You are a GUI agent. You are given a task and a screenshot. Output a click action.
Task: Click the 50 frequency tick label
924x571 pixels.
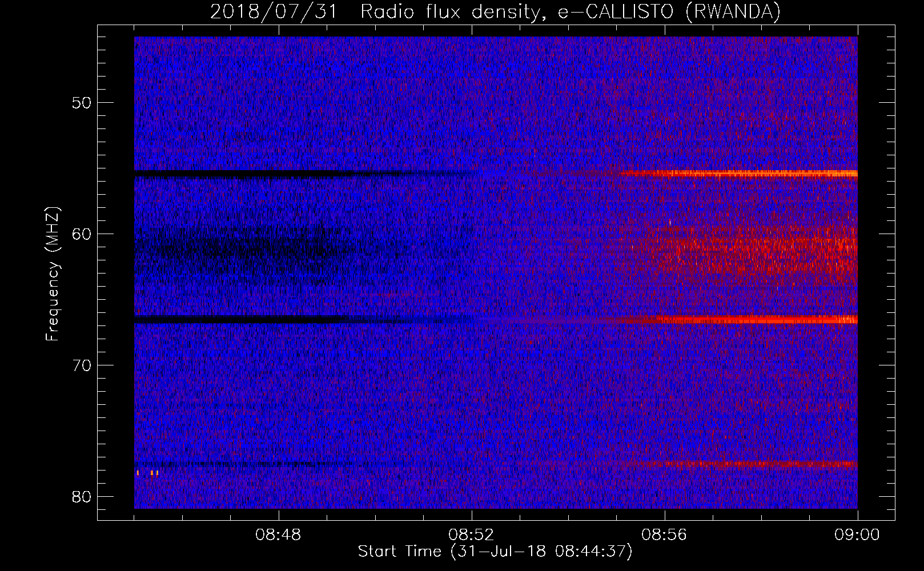[82, 103]
